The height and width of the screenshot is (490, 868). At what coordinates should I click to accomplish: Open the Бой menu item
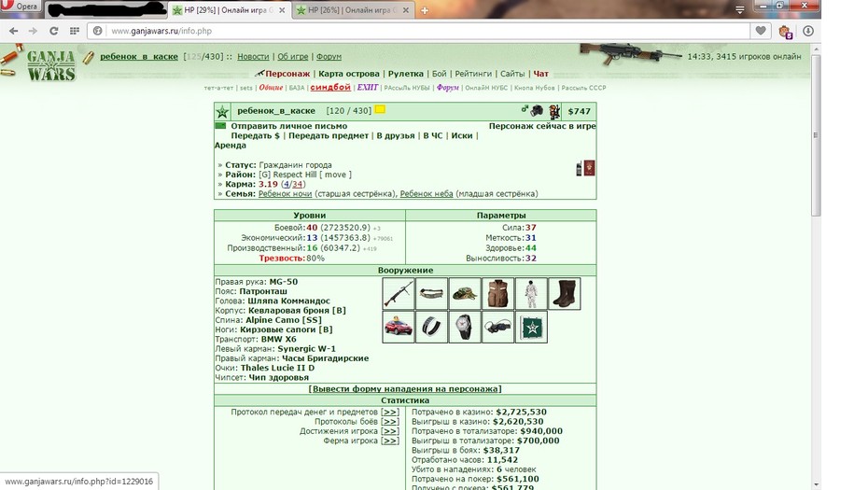click(439, 74)
